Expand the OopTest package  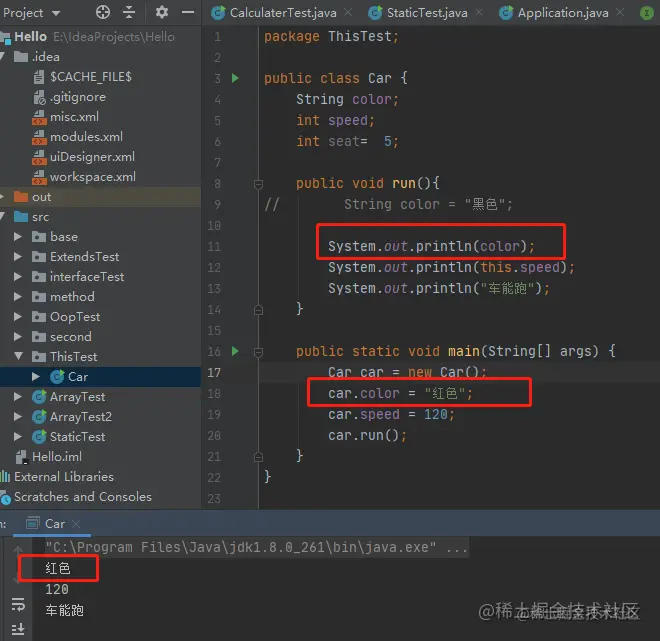(x=18, y=317)
